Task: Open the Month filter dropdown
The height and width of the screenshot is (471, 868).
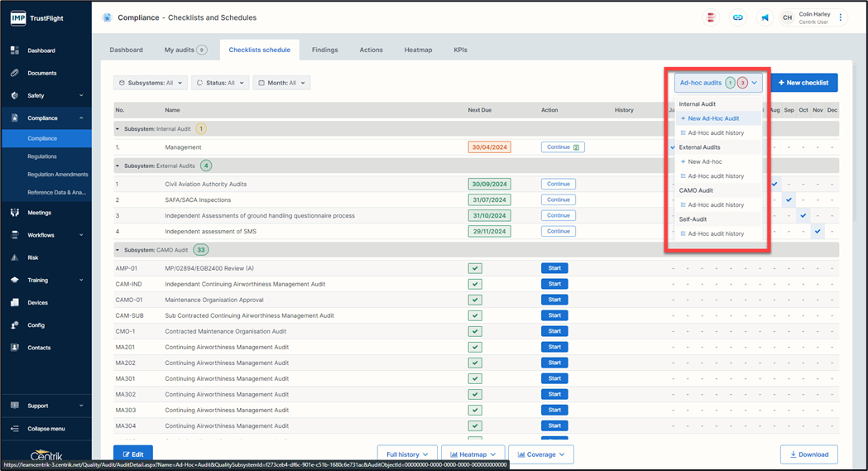Action: point(281,83)
